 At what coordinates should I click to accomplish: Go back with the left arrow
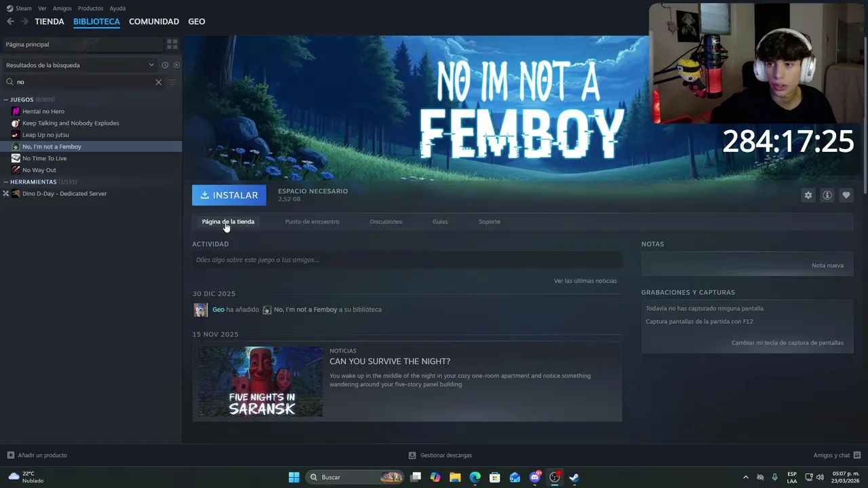coord(10,22)
